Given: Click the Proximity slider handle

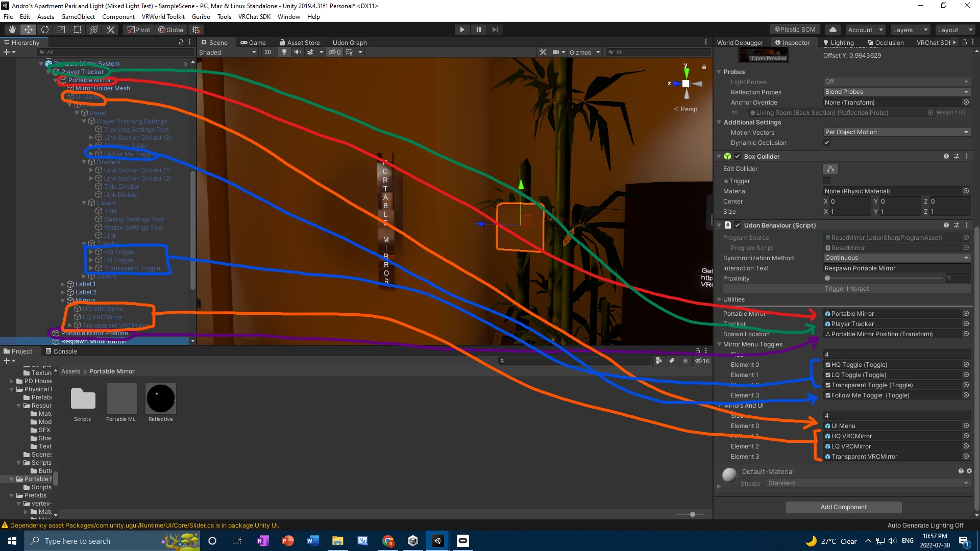Looking at the screenshot, I should click(827, 278).
